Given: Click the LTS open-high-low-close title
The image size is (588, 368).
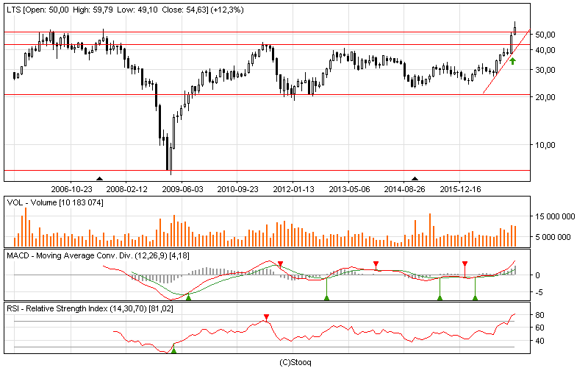Looking at the screenshot, I should [125, 10].
